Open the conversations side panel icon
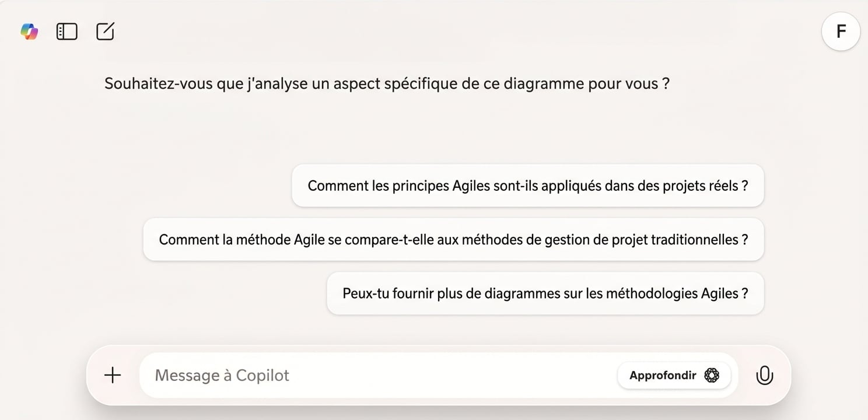 pos(66,32)
